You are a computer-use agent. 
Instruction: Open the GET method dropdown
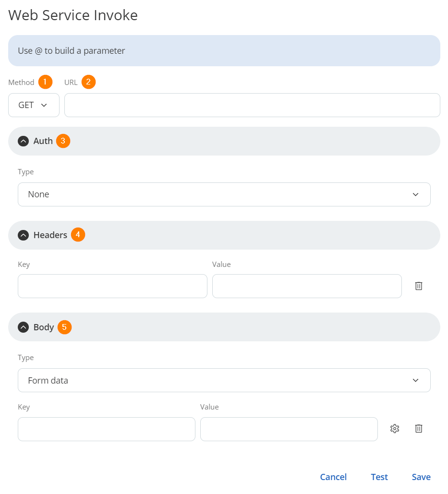(34, 105)
